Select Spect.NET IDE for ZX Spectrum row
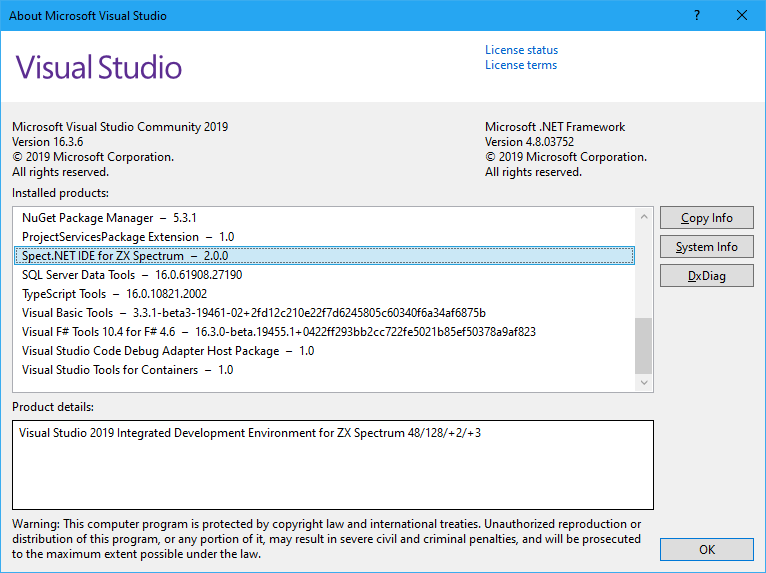Image resolution: width=766 pixels, height=573 pixels. click(x=325, y=256)
